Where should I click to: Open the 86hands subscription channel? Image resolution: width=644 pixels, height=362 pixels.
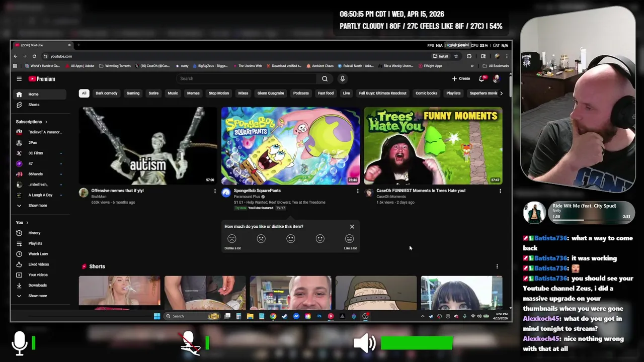[x=40, y=174]
